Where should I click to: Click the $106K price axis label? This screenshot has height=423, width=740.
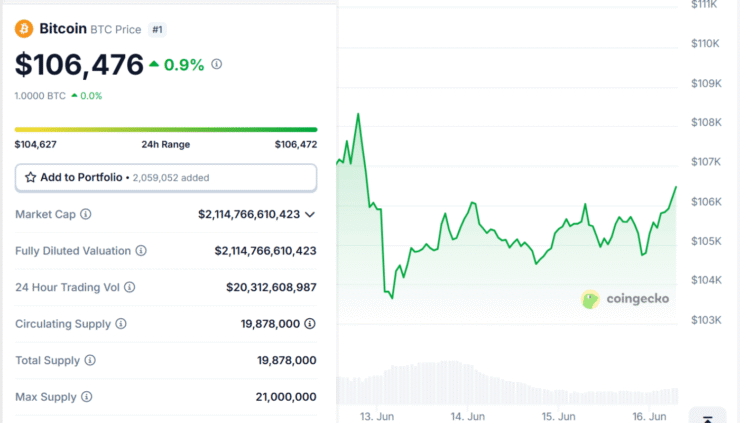706,202
